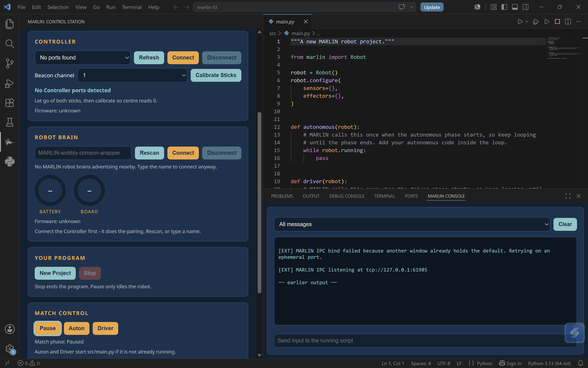Open notifications bell in status bar
The image size is (588, 368).
click(x=581, y=363)
